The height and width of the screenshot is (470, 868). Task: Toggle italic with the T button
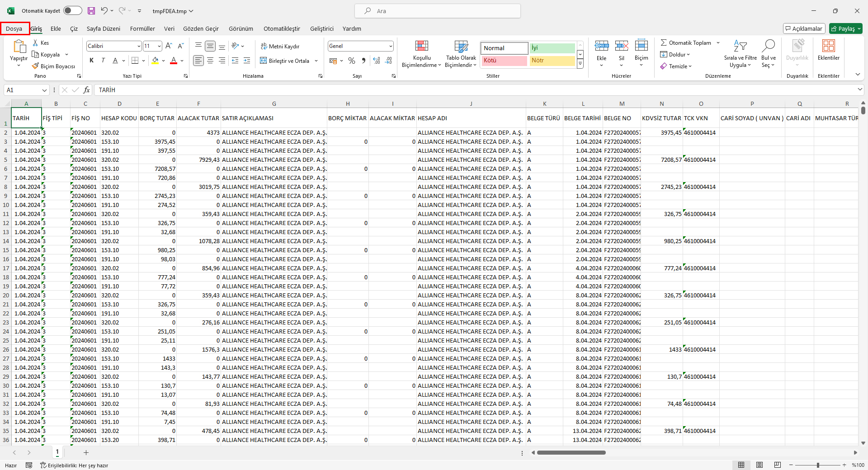[103, 61]
